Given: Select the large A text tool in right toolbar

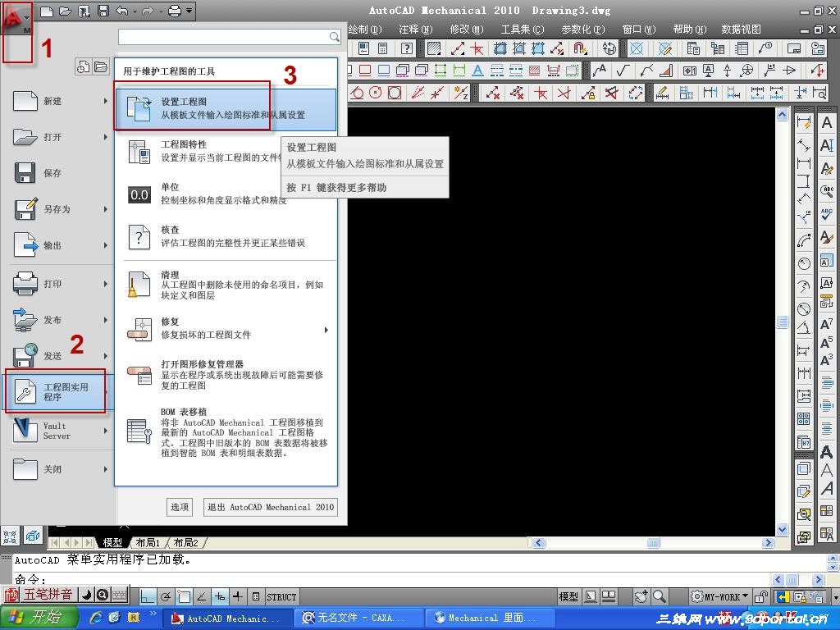Looking at the screenshot, I should click(x=827, y=123).
